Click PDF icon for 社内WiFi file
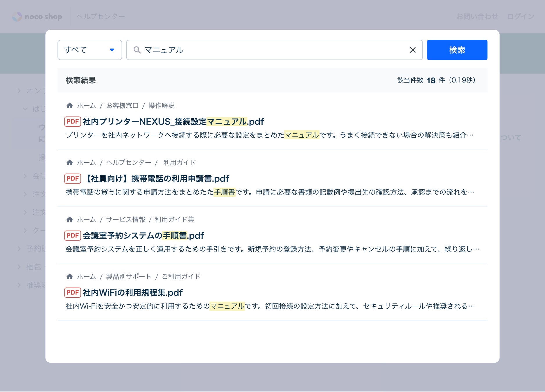The image size is (545, 392). click(x=72, y=292)
